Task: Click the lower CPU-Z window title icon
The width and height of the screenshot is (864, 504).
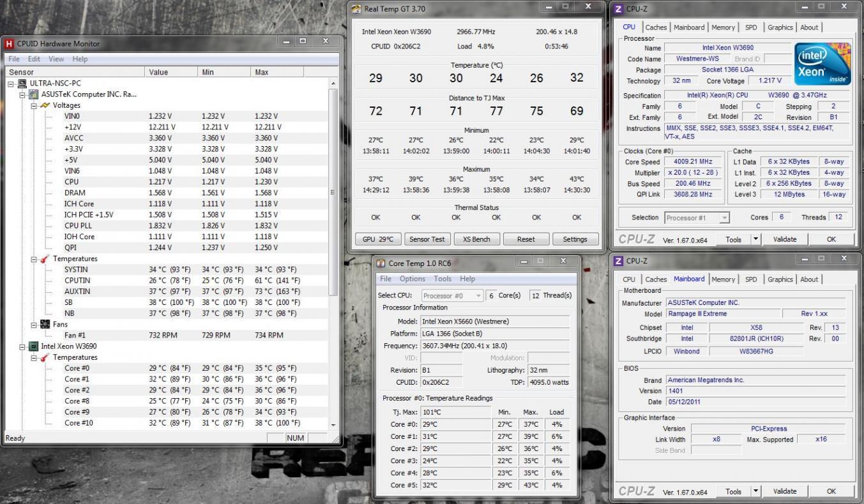Action: coord(618,261)
